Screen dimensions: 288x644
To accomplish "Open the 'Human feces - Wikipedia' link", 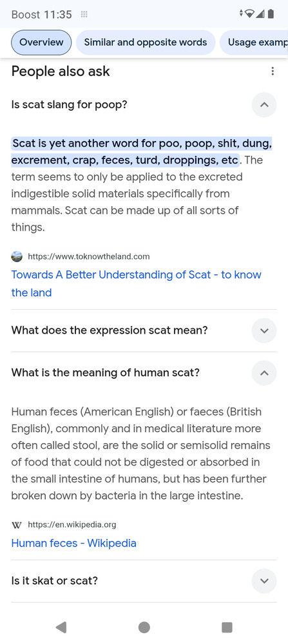I will pyautogui.click(x=73, y=543).
